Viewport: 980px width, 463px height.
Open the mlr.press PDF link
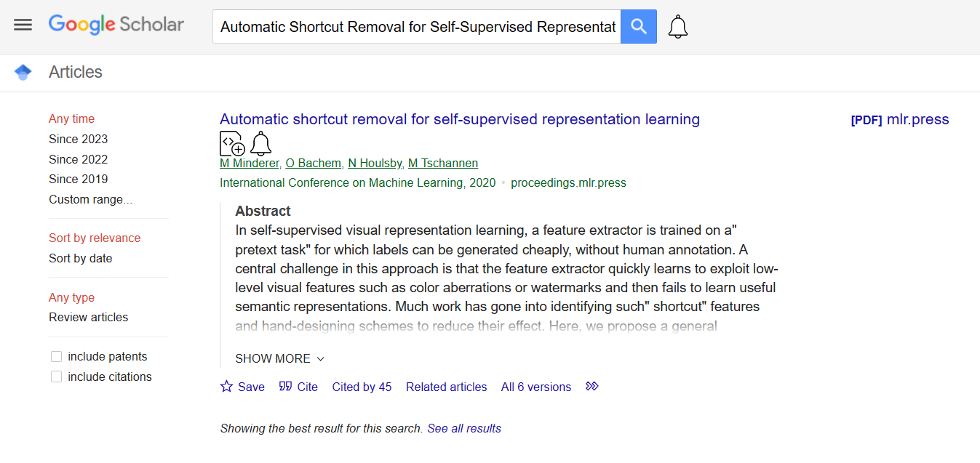899,119
